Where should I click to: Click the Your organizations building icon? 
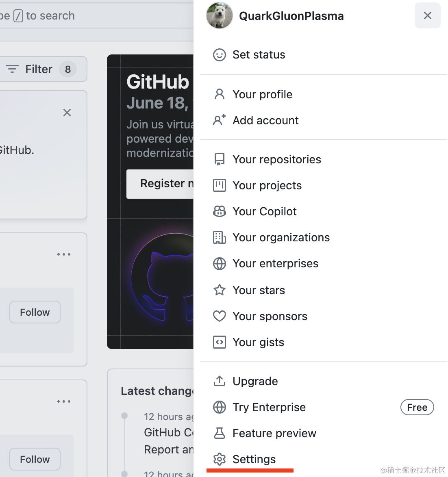[x=220, y=237]
